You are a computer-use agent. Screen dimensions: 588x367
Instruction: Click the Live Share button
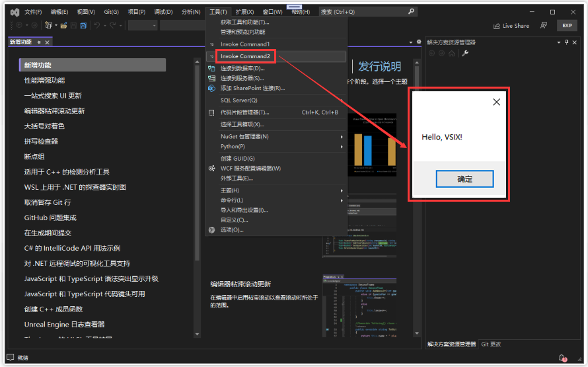(511, 26)
